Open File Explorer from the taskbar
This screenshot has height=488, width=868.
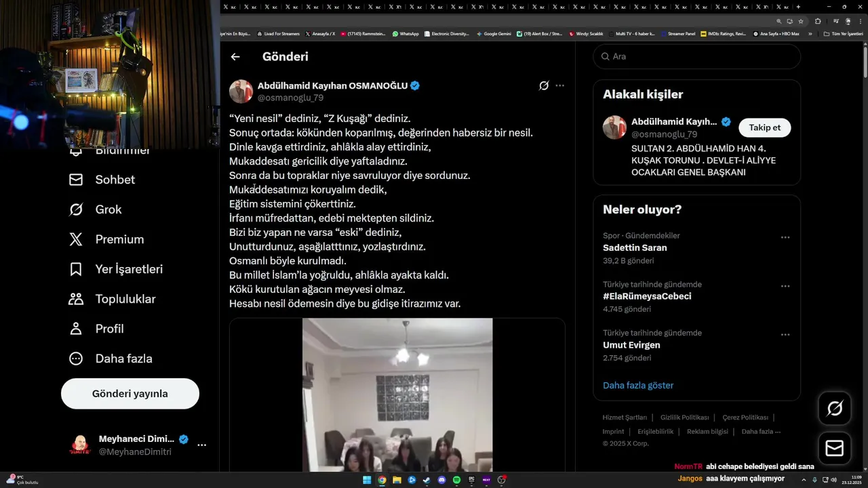point(397,480)
